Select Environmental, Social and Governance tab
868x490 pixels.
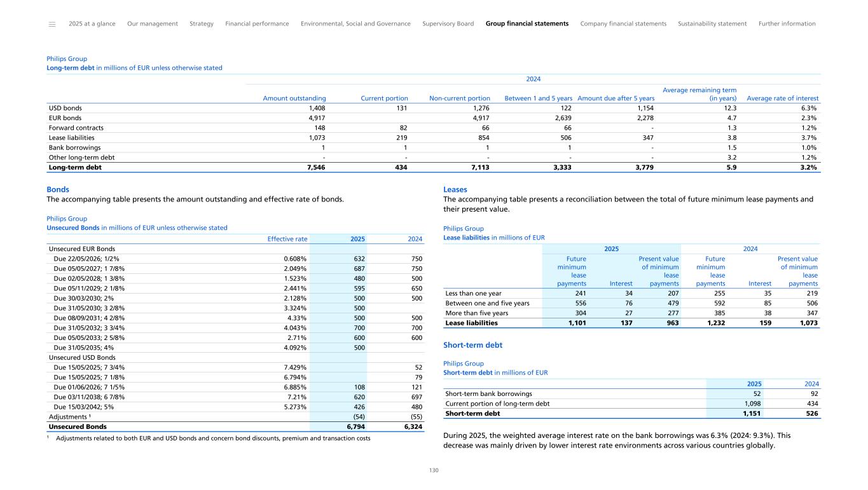pyautogui.click(x=355, y=24)
